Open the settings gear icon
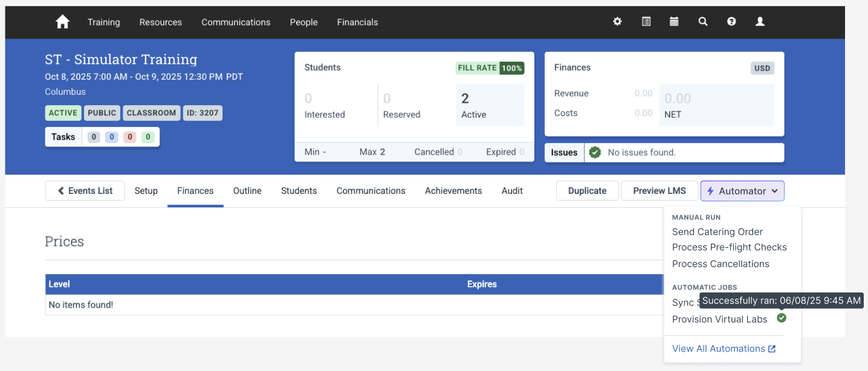Screen dimensions: 868x371 617,22
